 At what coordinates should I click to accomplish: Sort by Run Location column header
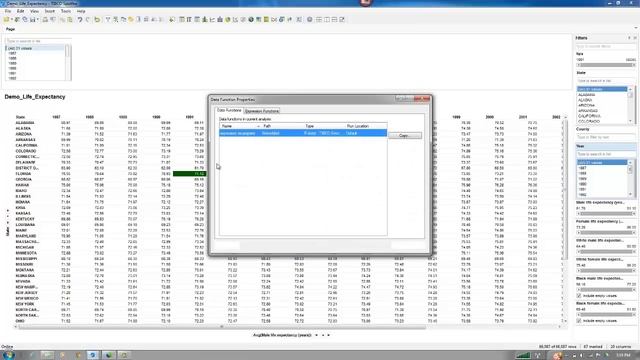(366, 126)
